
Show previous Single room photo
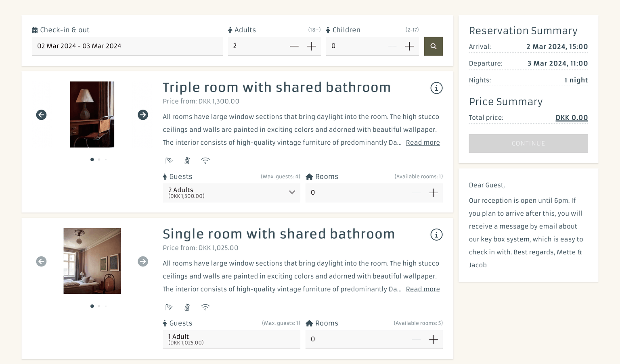[41, 262]
